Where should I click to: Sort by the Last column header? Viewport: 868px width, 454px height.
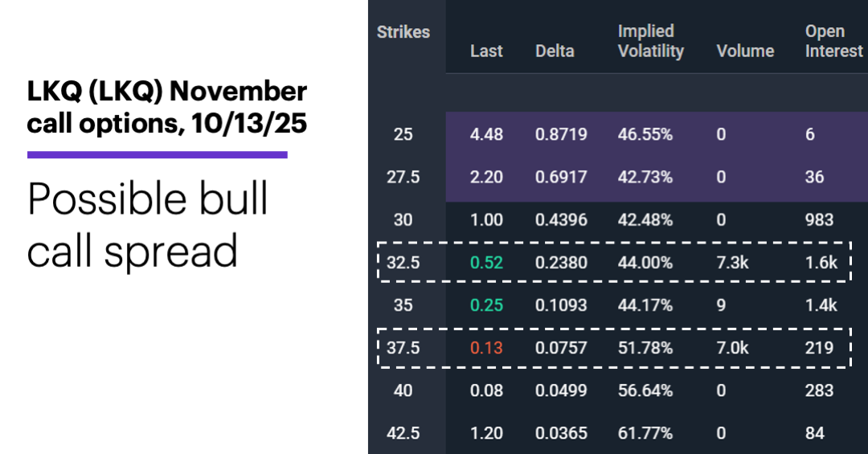(x=486, y=51)
